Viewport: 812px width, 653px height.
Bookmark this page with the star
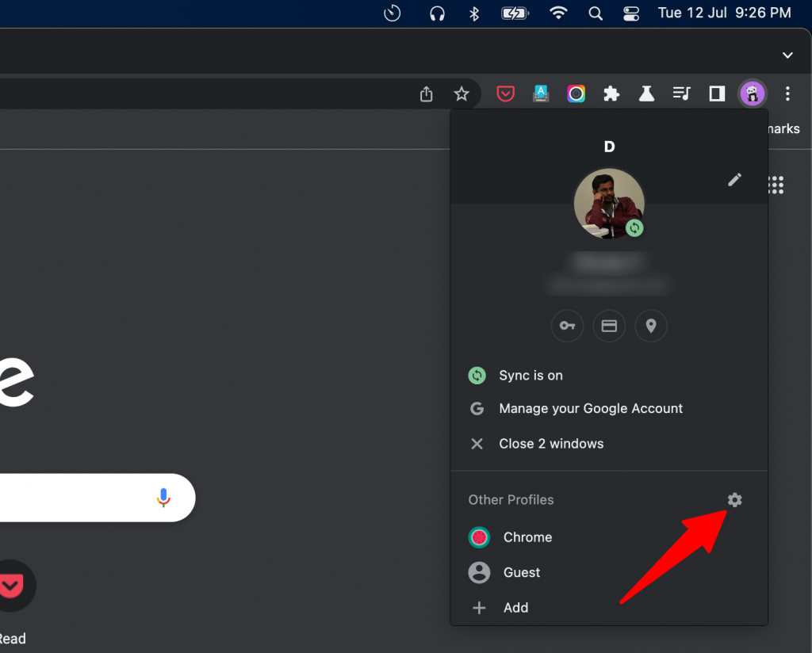tap(462, 93)
